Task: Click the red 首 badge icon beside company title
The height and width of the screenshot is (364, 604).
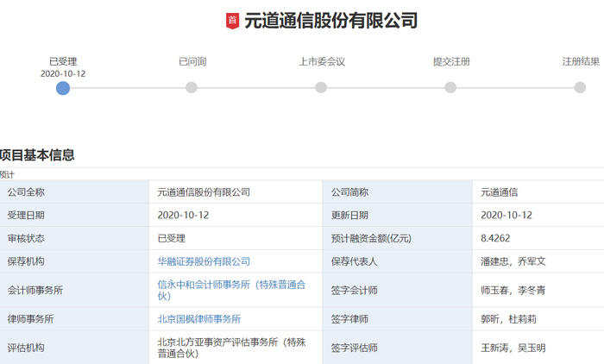Action: 232,21
